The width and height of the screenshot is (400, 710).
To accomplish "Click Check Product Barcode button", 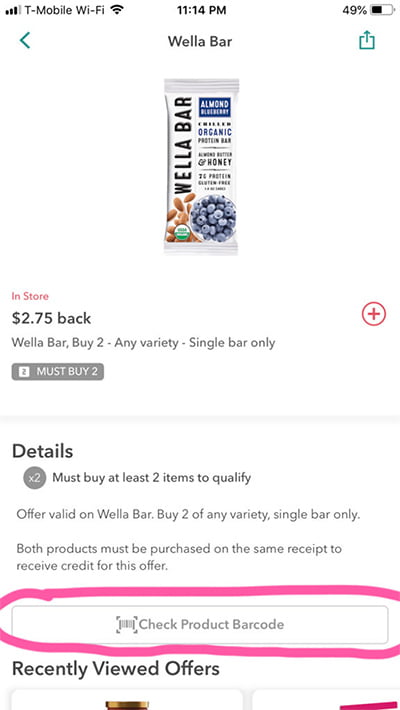I will [x=200, y=624].
